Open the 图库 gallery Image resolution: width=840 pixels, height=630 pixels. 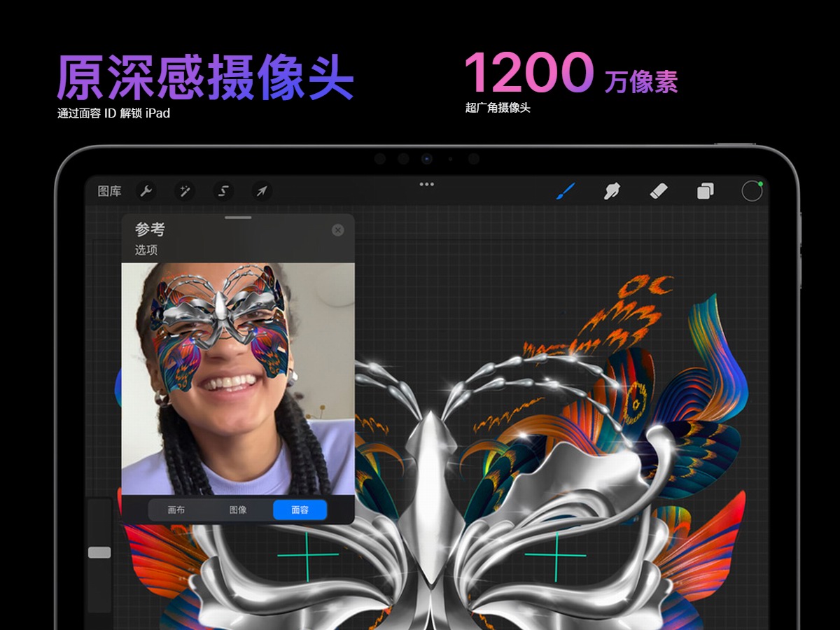tap(109, 191)
